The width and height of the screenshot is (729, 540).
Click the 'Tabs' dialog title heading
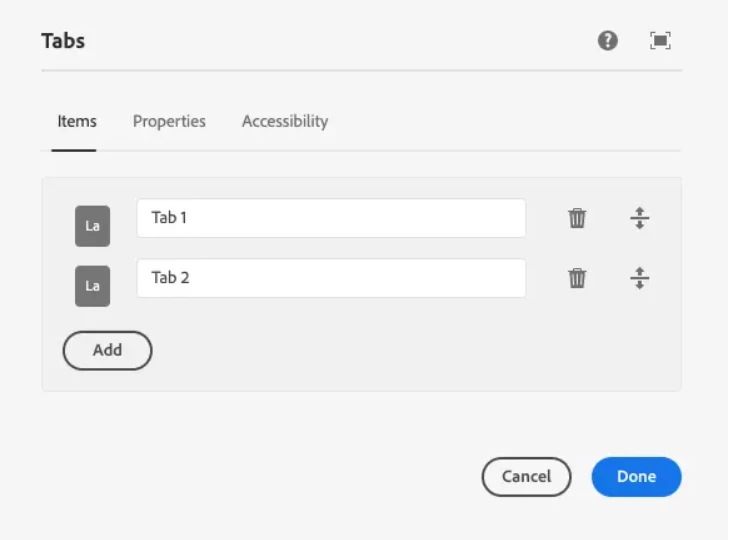point(63,41)
